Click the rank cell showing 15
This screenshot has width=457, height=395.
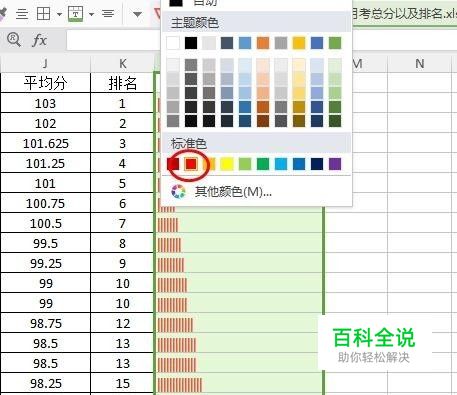pos(122,383)
